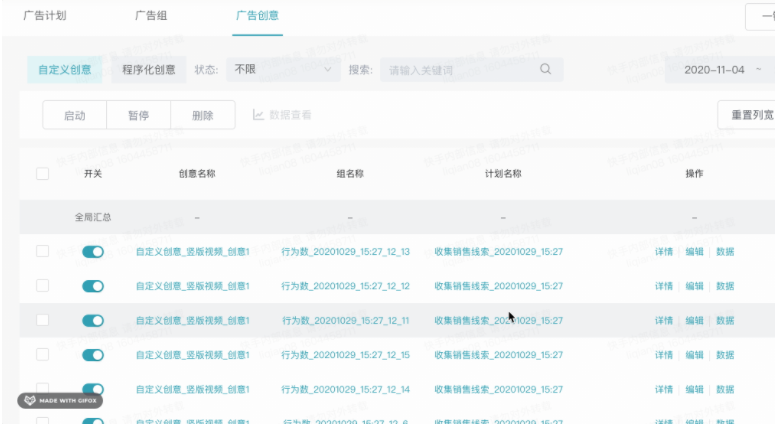
Task: Click the 组名称 column header
Action: pyautogui.click(x=350, y=173)
